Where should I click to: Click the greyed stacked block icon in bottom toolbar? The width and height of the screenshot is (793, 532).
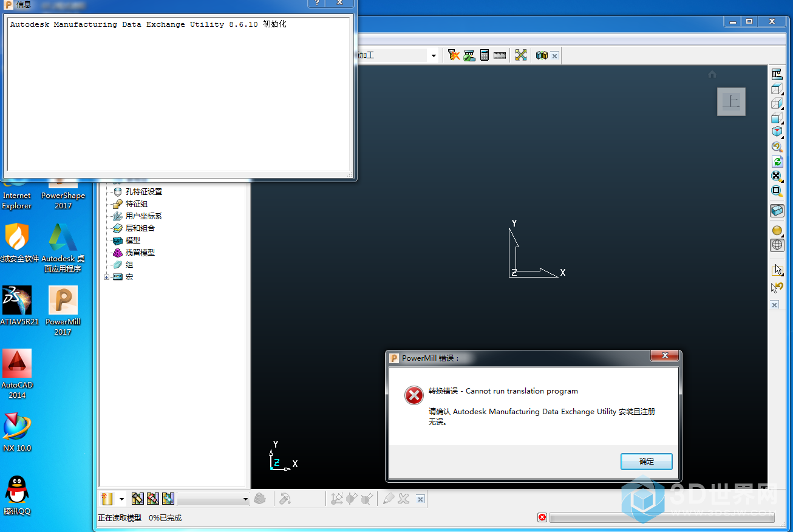click(x=260, y=499)
